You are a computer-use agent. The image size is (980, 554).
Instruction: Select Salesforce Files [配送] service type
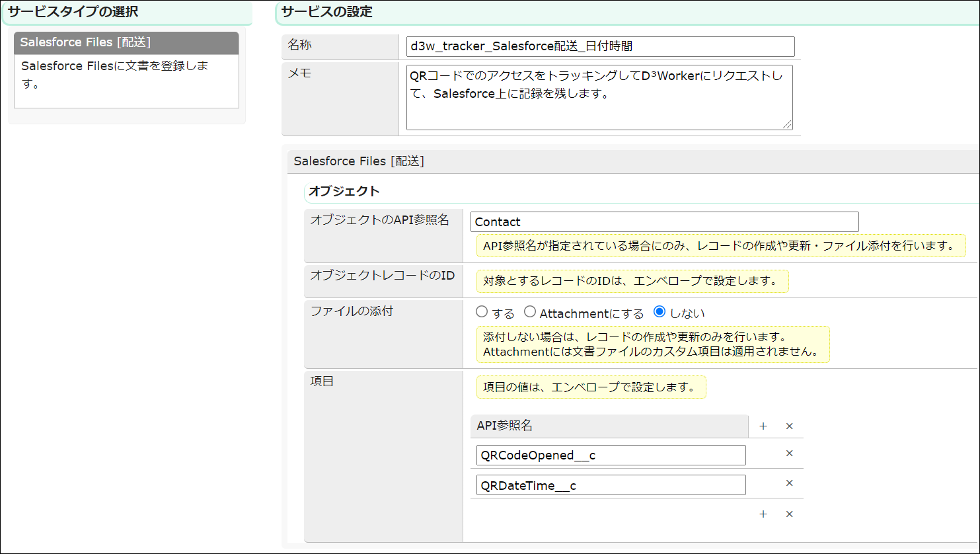(x=126, y=43)
